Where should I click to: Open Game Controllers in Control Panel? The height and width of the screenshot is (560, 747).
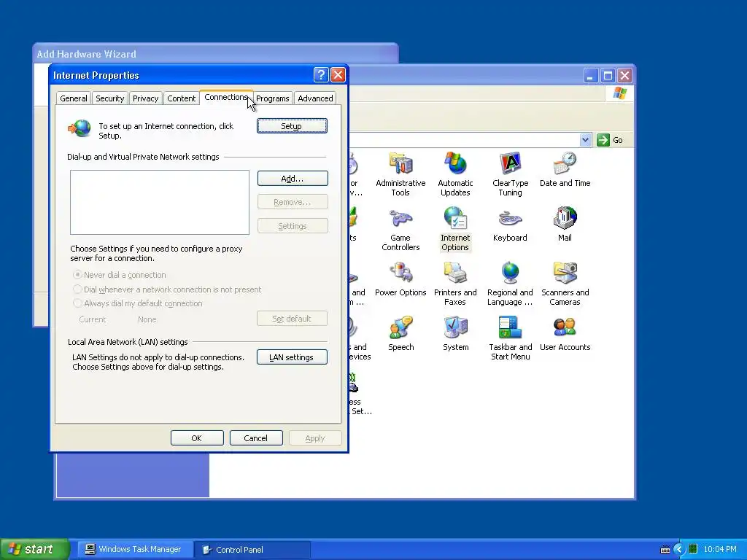pyautogui.click(x=400, y=229)
